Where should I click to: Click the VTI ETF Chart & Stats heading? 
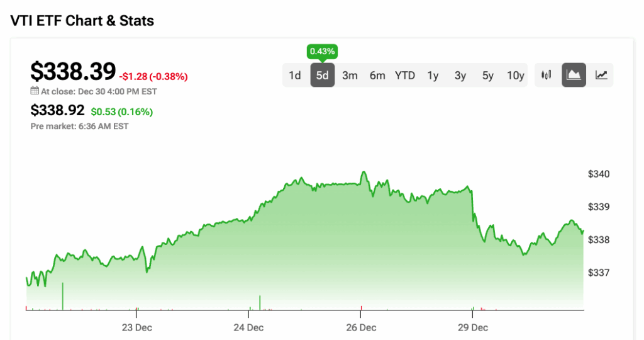(x=82, y=20)
